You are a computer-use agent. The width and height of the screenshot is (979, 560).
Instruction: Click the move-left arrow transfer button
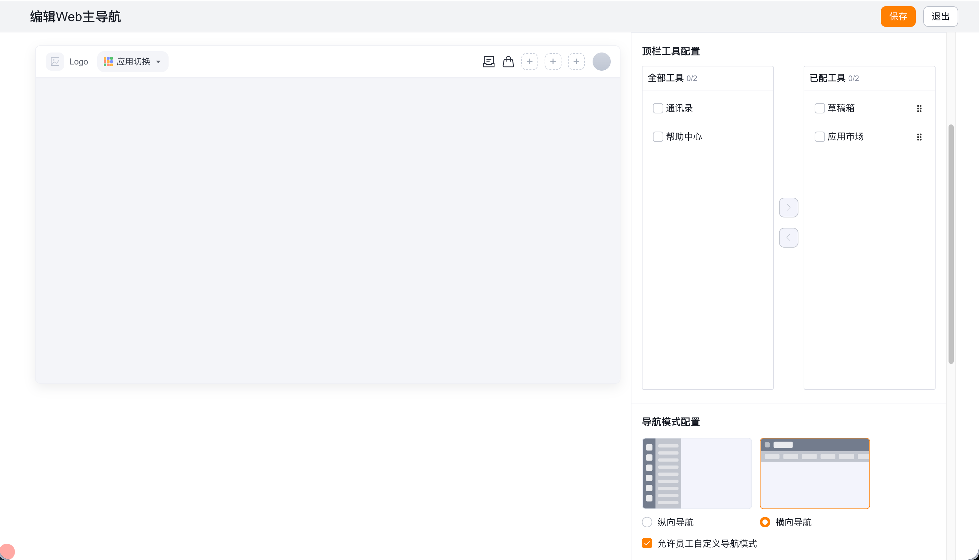point(789,238)
